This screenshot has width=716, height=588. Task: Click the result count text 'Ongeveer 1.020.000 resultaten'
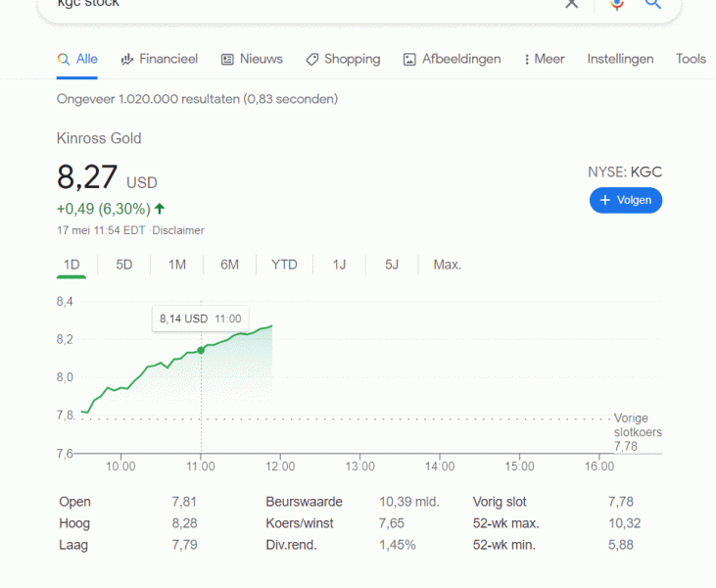(x=148, y=99)
